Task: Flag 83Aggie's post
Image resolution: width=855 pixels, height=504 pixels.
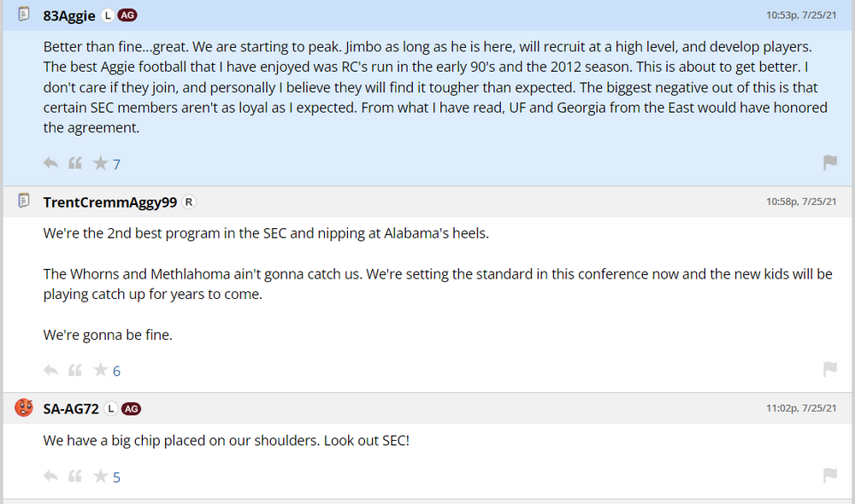Action: tap(829, 162)
